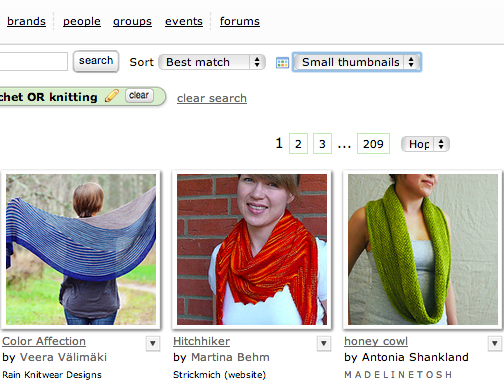The width and height of the screenshot is (504, 390).
Task: Go to the brands section
Action: 26,21
